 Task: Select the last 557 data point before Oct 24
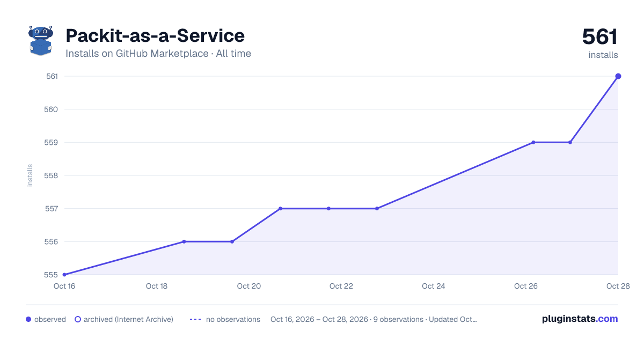pyautogui.click(x=377, y=209)
